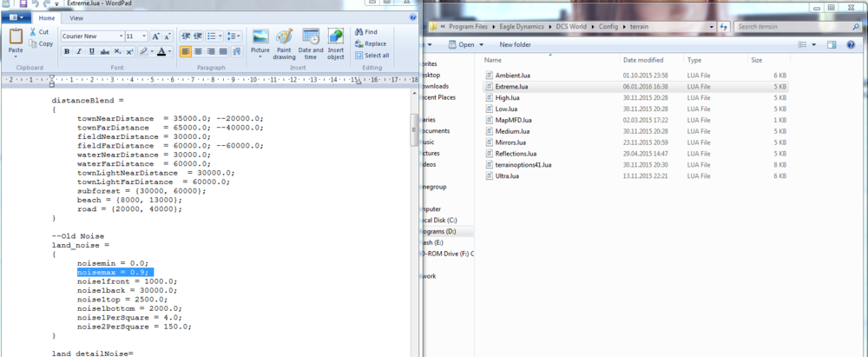This screenshot has height=357, width=868.
Task: Apply the font color A swatch
Action: click(161, 51)
